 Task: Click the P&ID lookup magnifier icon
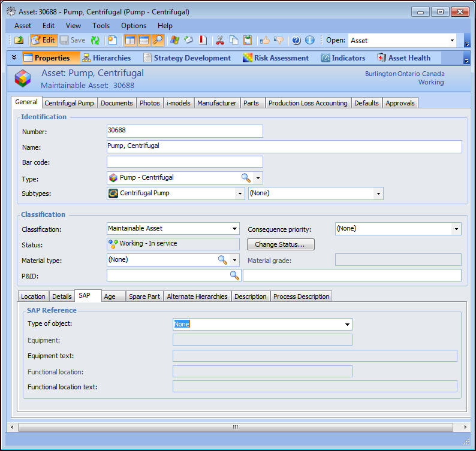click(x=234, y=276)
